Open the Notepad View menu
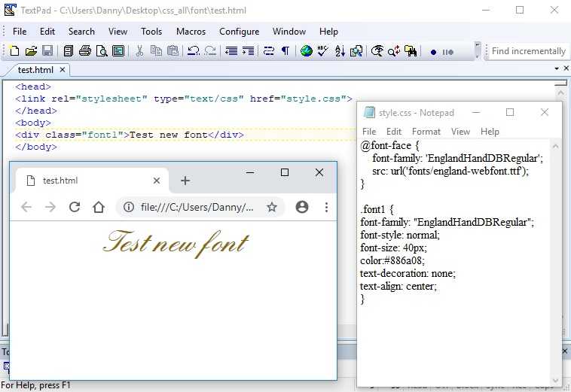571x392 pixels. 461,132
